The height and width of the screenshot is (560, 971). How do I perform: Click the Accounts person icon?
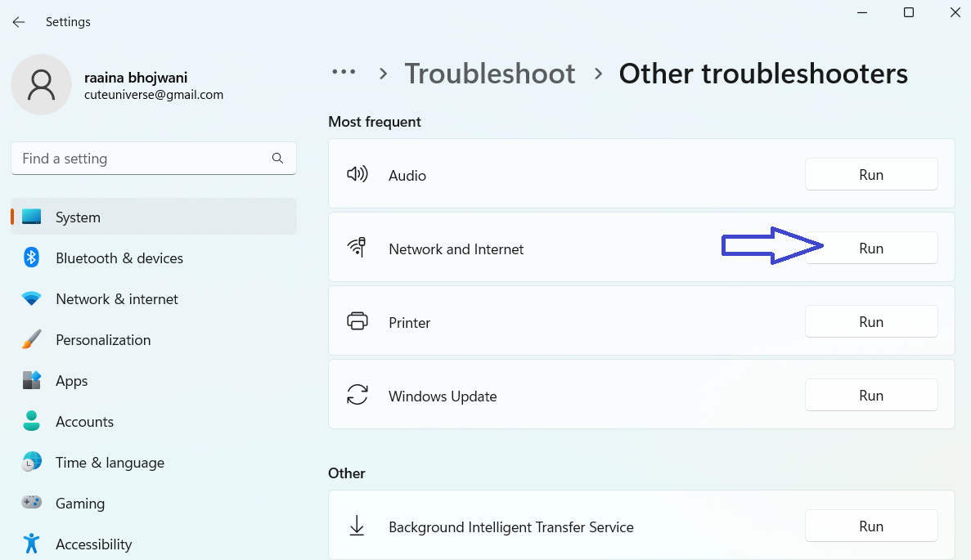click(32, 422)
